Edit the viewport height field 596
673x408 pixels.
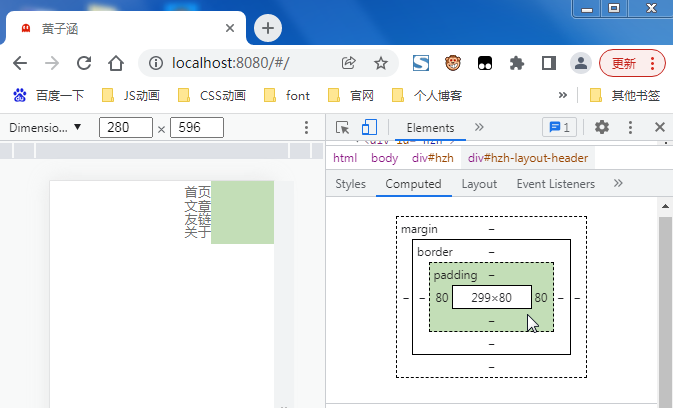[x=197, y=127]
